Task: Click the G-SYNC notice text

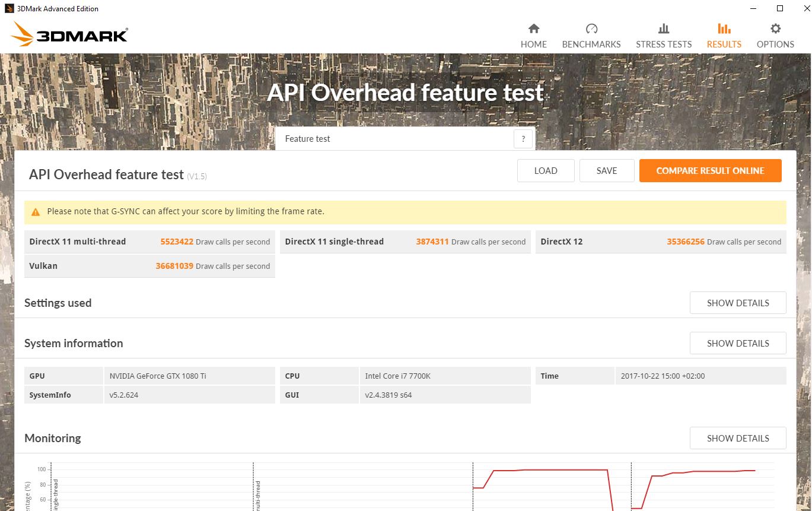Action: (x=186, y=211)
